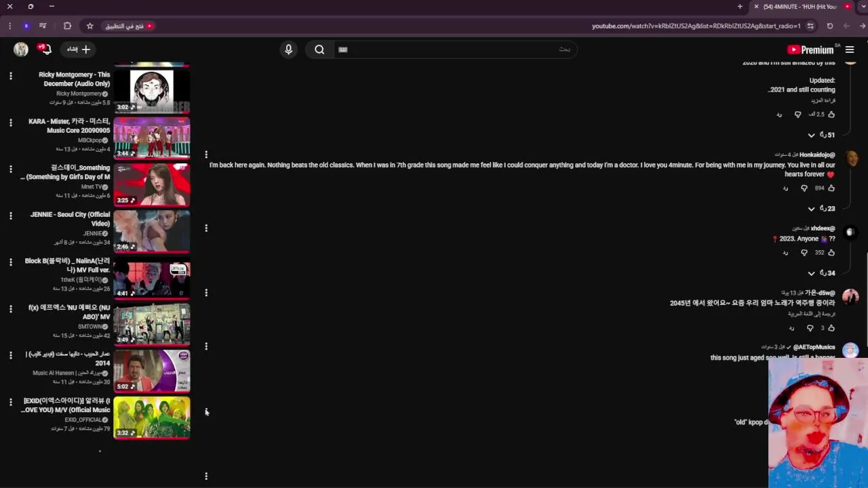Open @xhdeex's channel name link

coord(823,228)
